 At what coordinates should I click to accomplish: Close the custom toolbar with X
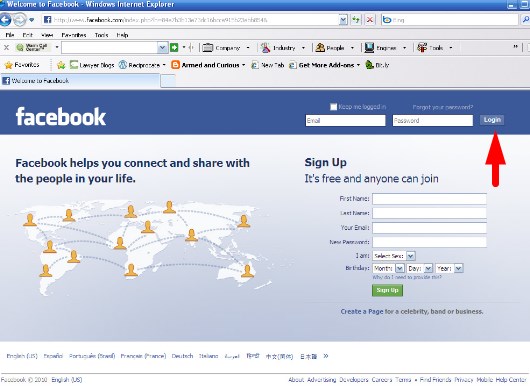[x=6, y=48]
